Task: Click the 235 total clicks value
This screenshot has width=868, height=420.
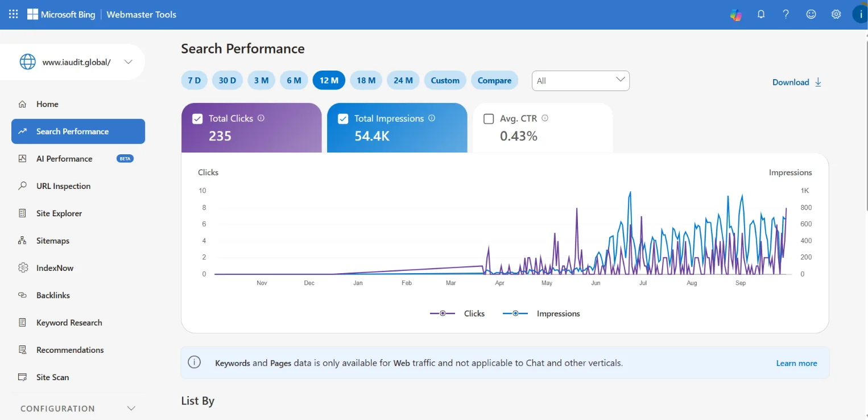Action: tap(220, 136)
